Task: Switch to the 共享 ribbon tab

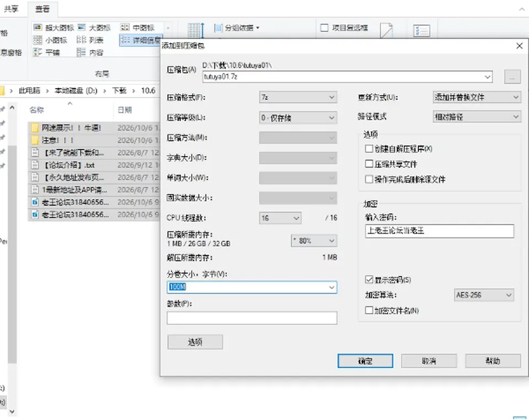Action: 11,9
